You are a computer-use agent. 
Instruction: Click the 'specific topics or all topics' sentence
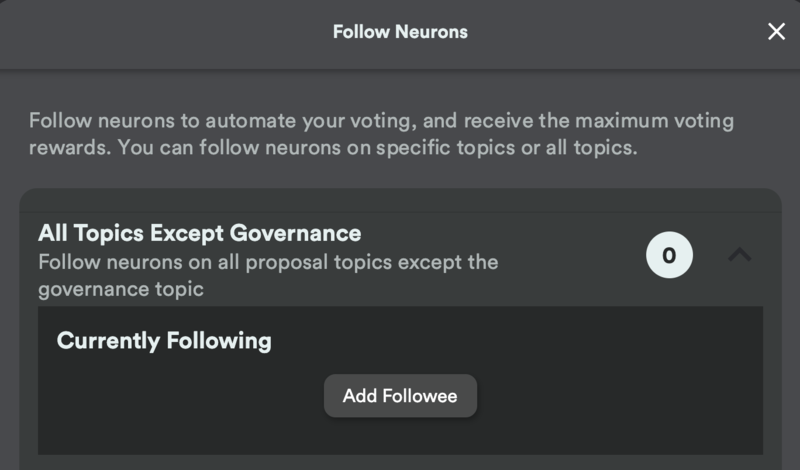(x=507, y=147)
